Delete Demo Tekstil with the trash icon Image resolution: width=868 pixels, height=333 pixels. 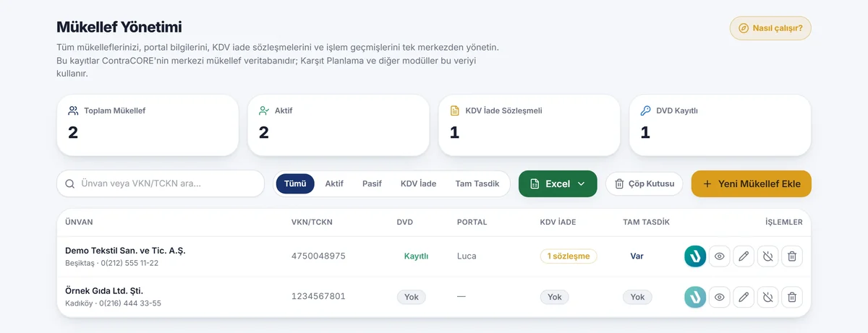792,256
